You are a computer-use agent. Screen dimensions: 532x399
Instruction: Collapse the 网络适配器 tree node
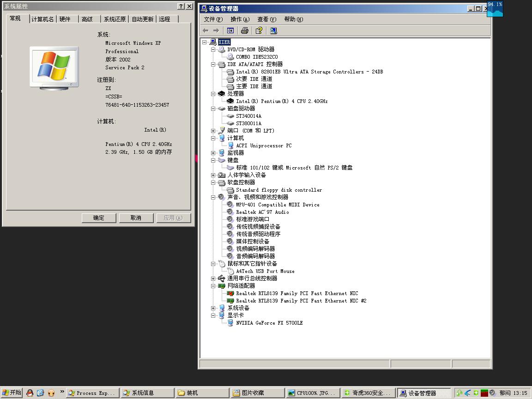(x=213, y=286)
